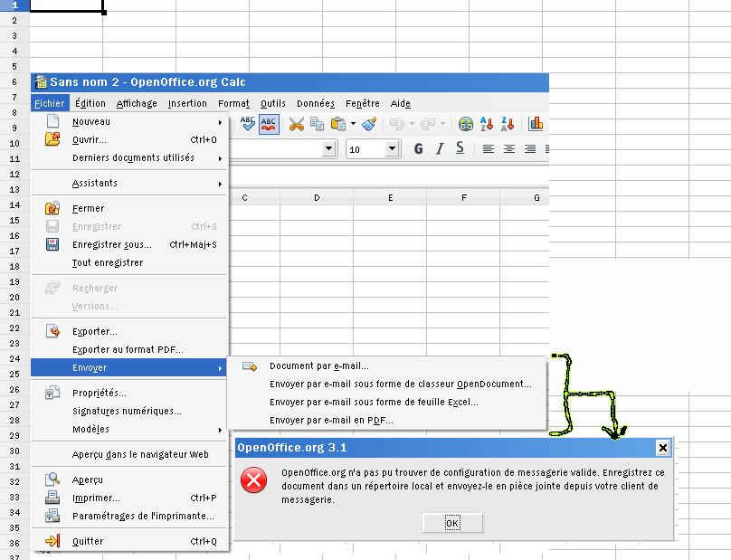Open the Paste dropdown arrow
Viewport: 731px width, 560px height.
(x=353, y=124)
